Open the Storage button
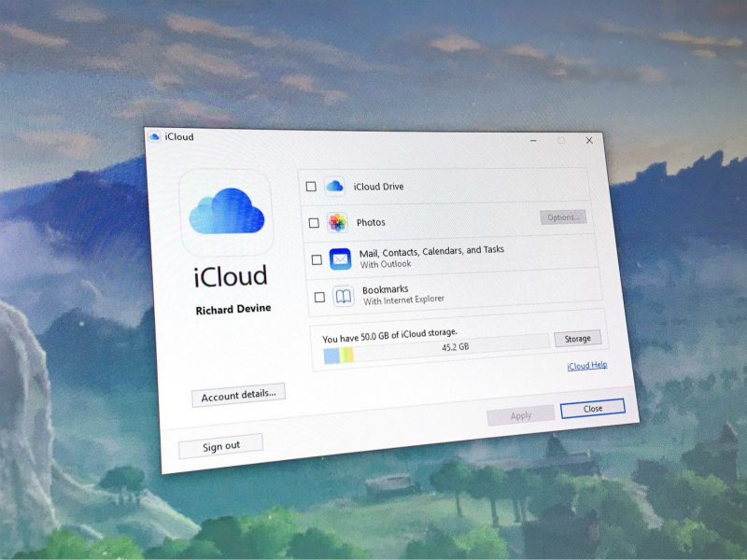This screenshot has height=560, width=747. pyautogui.click(x=577, y=339)
